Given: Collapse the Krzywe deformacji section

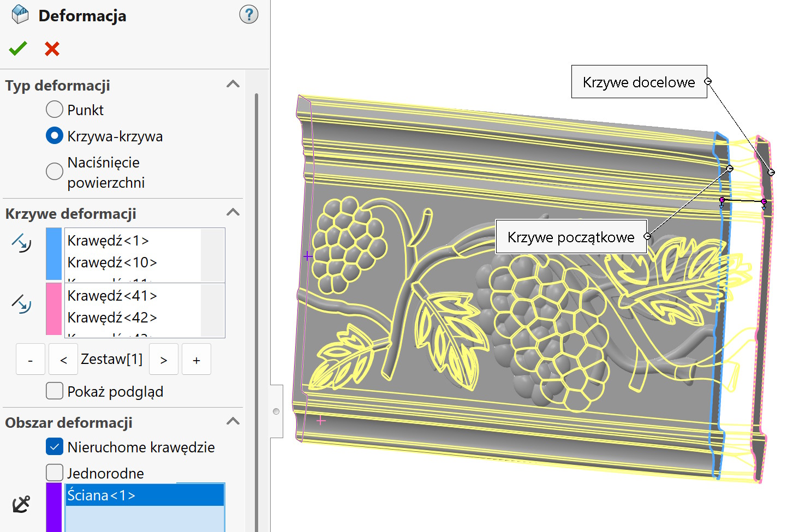Looking at the screenshot, I should [233, 212].
